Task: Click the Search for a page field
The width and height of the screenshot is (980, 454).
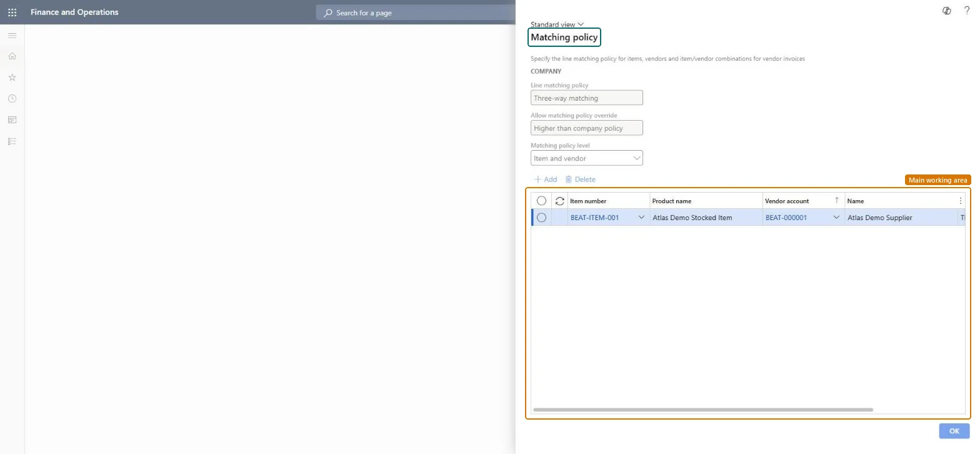Action: point(416,13)
